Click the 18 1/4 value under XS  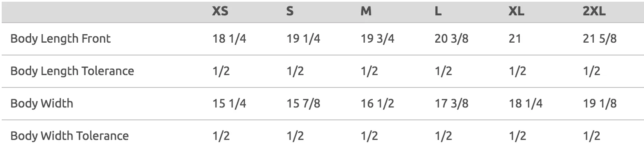coord(229,39)
